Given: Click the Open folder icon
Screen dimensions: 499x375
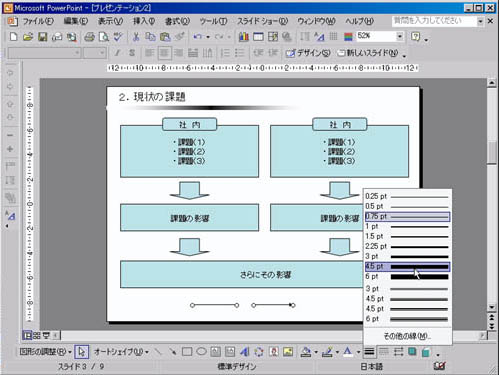Looking at the screenshot, I should (x=28, y=37).
